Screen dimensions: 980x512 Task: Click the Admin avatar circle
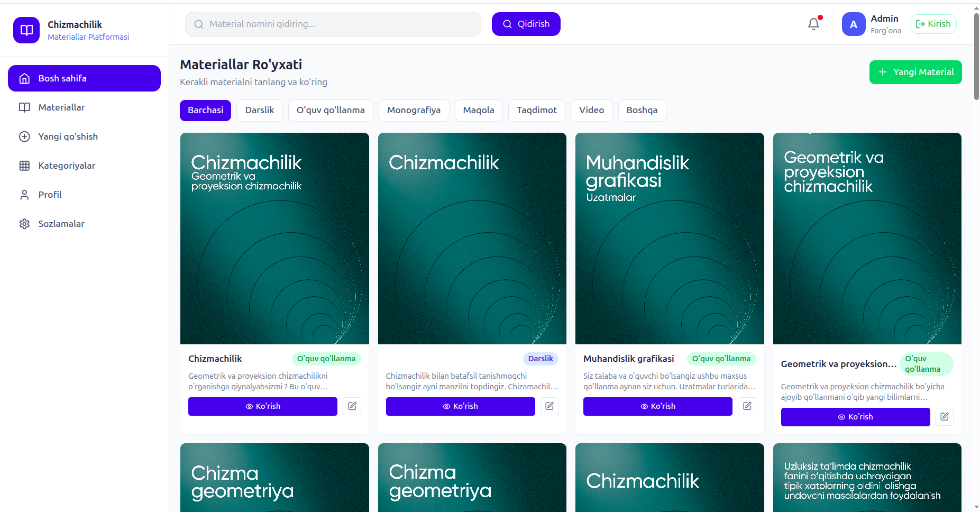point(854,24)
